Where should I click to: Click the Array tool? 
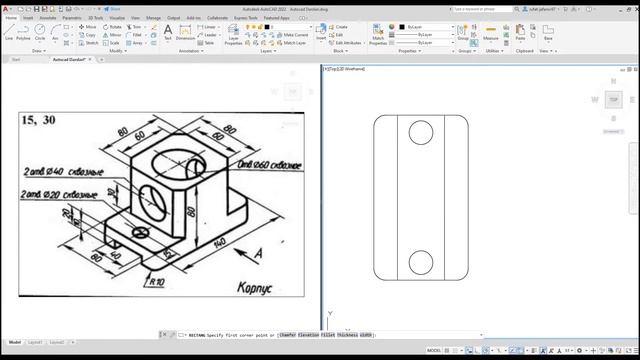(x=134, y=43)
